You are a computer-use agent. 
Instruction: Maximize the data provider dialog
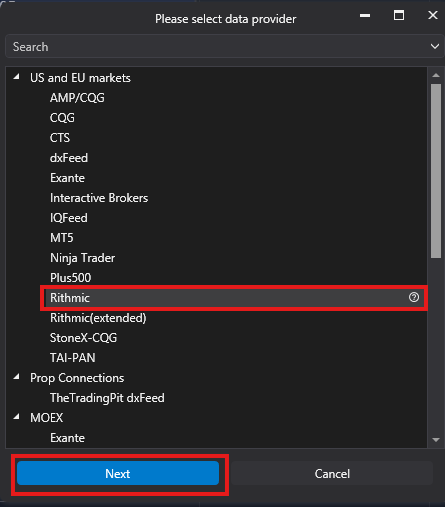tap(399, 15)
